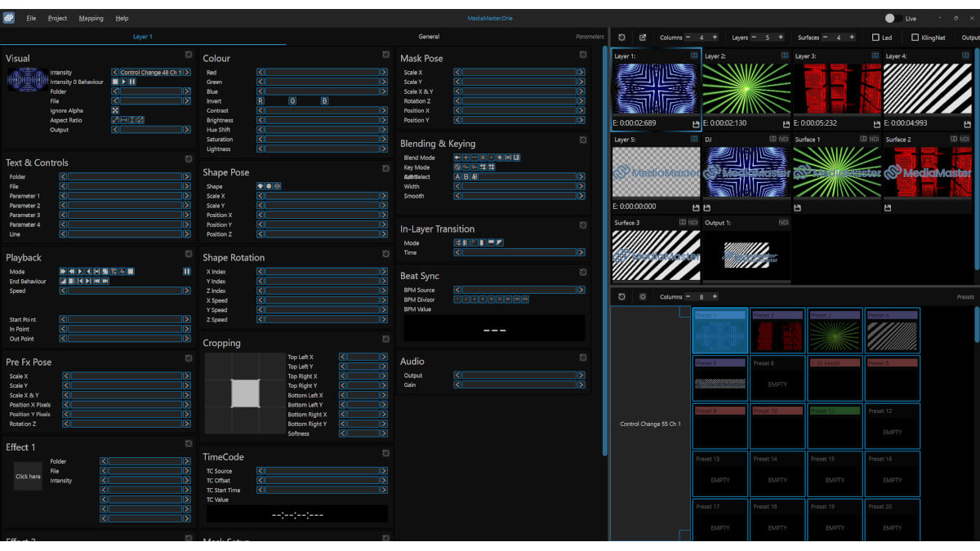Select the A button in Blending & Keying
Screen dimensions: 980x551
[x=458, y=176]
